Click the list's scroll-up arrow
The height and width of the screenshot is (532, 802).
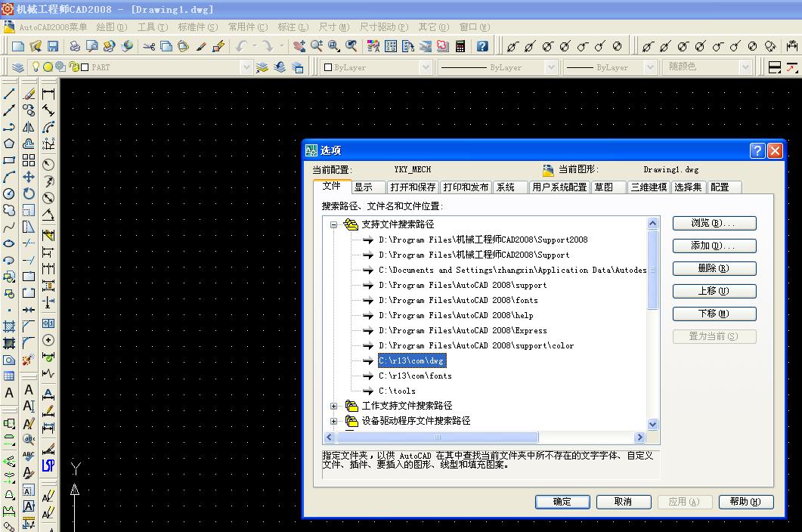coord(652,223)
